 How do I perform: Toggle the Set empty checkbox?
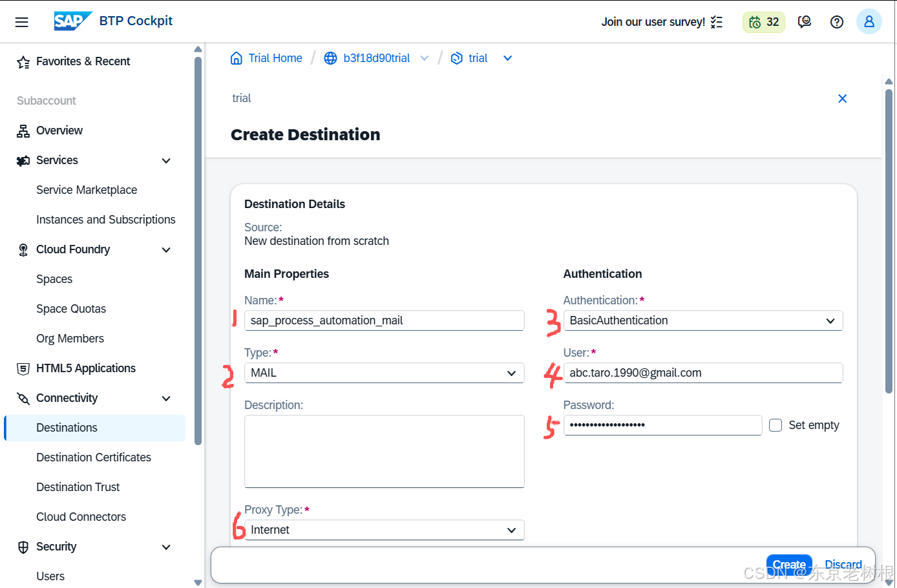[x=776, y=425]
